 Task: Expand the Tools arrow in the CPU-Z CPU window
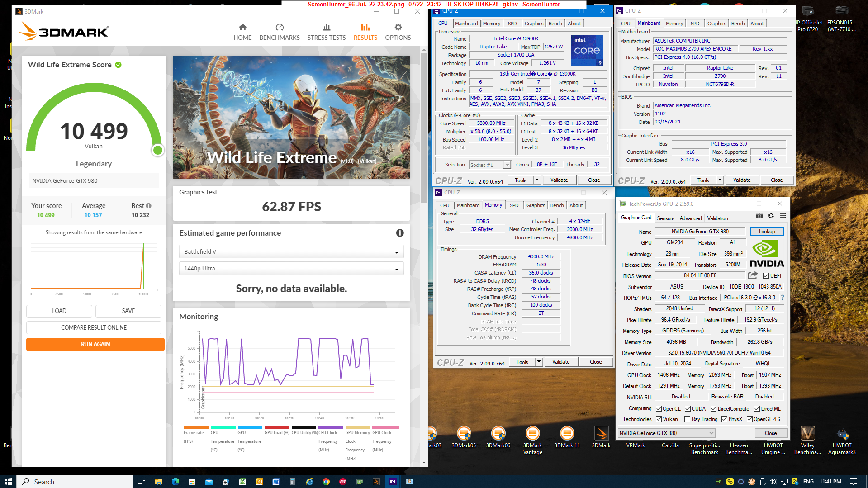click(537, 180)
